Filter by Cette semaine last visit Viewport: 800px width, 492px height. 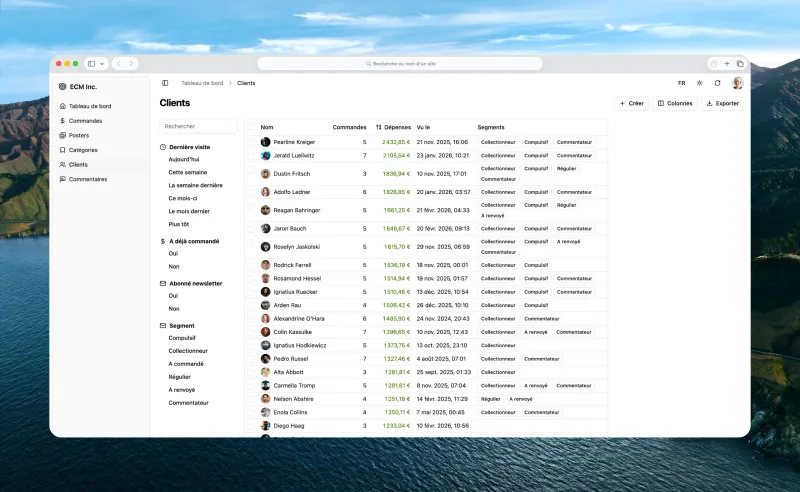[188, 173]
